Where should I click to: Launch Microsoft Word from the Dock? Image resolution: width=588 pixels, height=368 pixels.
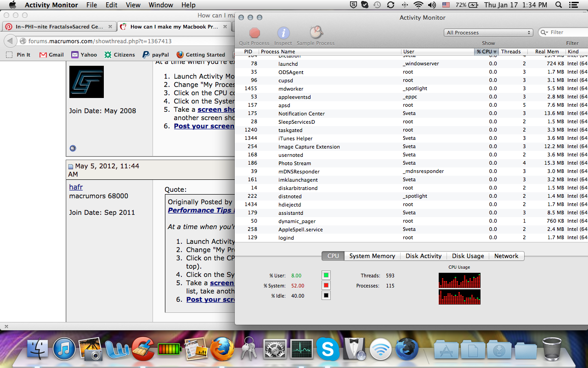(117, 349)
